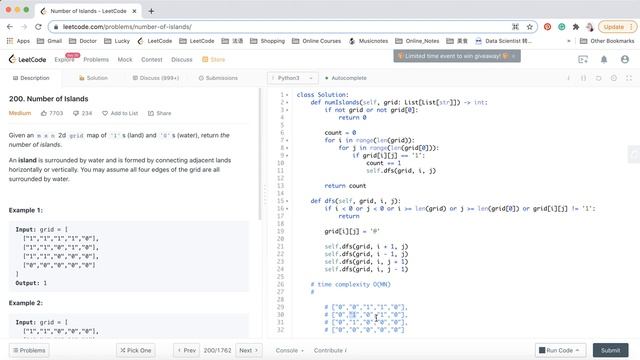Open the Submissions tab
This screenshot has height=360, width=640.
point(218,78)
